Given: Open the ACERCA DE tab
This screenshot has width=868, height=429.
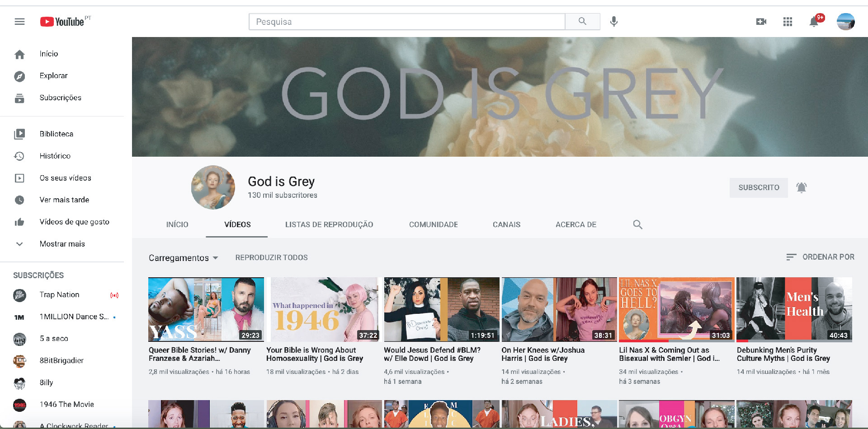Looking at the screenshot, I should click(x=576, y=224).
